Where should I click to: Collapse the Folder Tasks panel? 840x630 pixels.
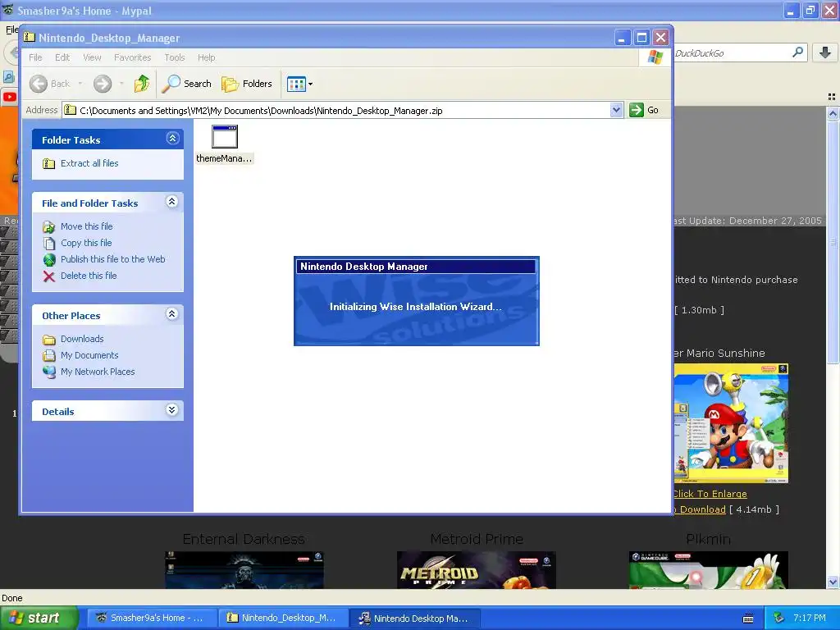pos(172,139)
